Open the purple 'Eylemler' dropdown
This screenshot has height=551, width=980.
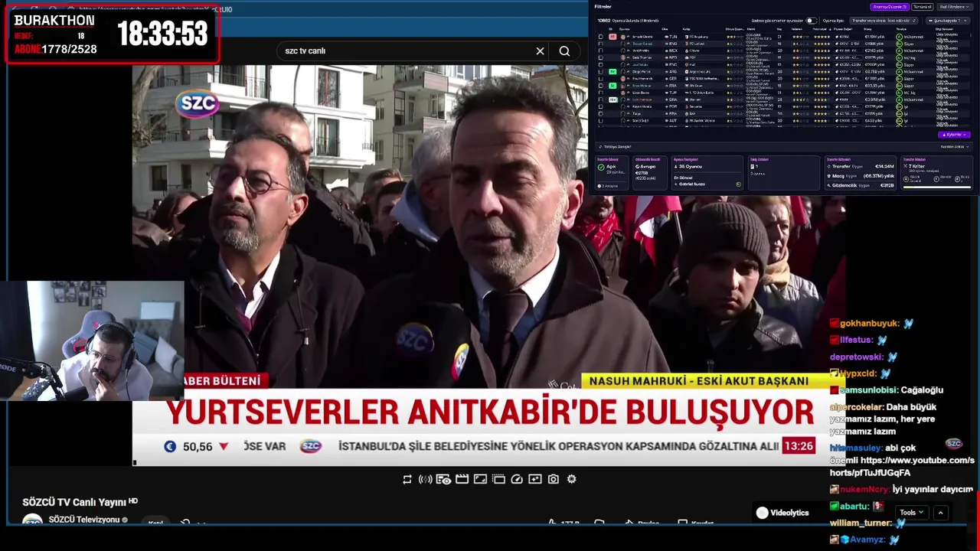[954, 135]
